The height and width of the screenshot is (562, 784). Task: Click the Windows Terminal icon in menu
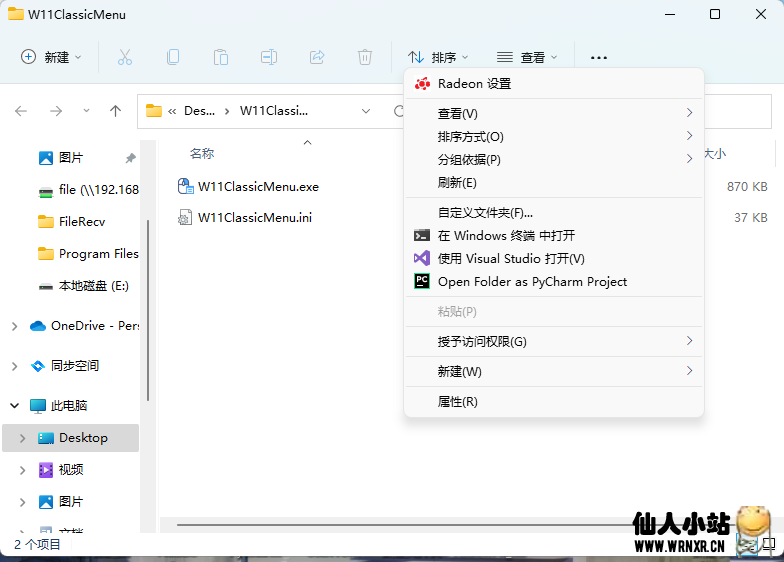click(422, 235)
